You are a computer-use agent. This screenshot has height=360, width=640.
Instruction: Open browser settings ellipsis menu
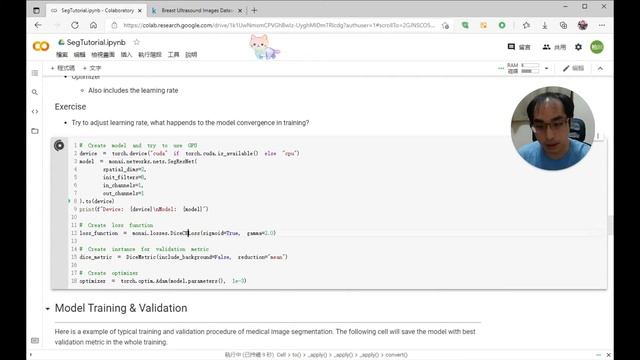[x=602, y=25]
